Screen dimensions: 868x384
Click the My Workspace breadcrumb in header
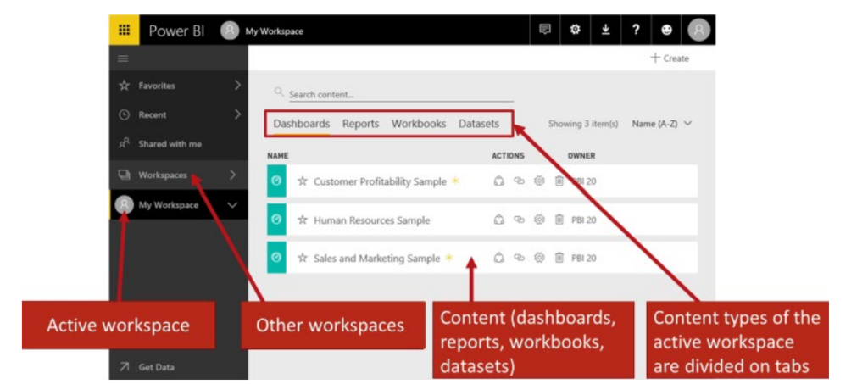pos(274,31)
